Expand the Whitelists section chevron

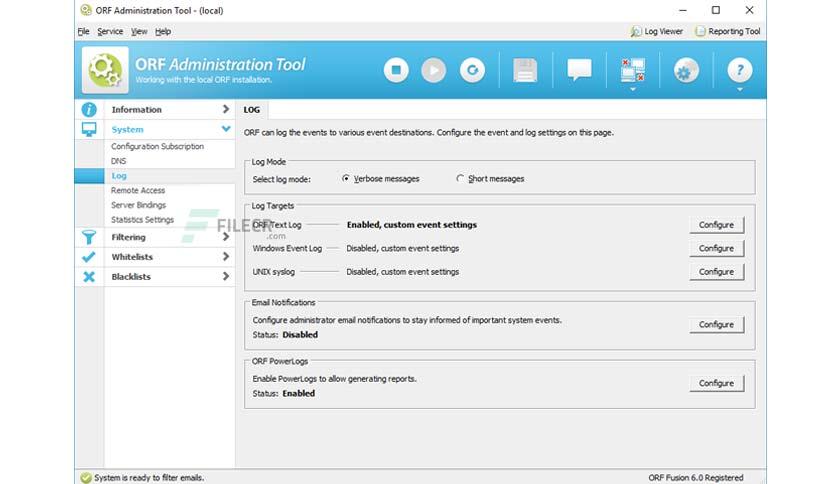click(226, 256)
